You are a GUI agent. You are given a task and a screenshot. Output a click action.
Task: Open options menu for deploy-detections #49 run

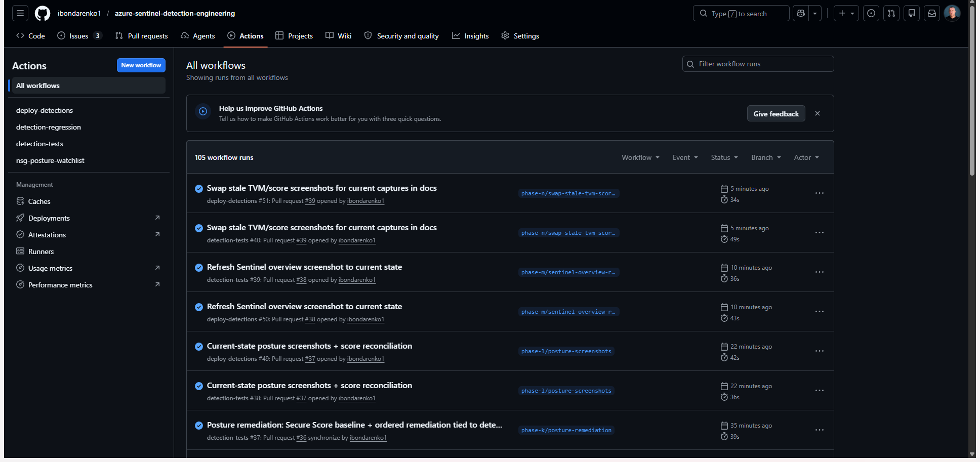(x=819, y=351)
